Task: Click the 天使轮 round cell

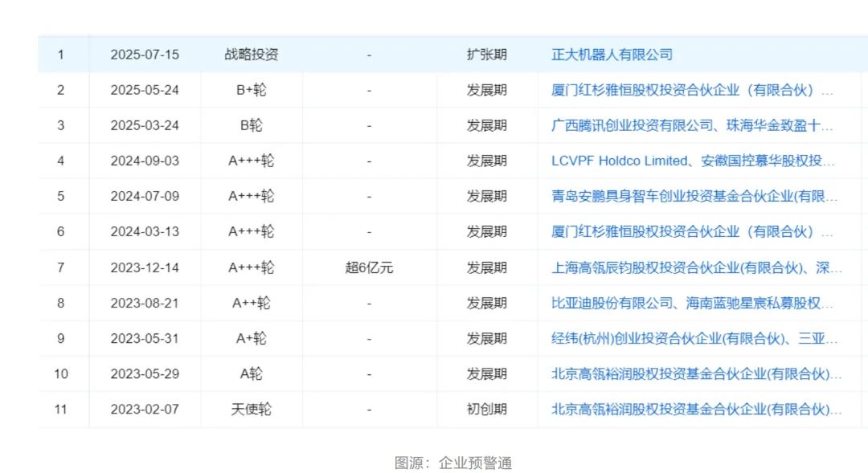Action: 252,410
